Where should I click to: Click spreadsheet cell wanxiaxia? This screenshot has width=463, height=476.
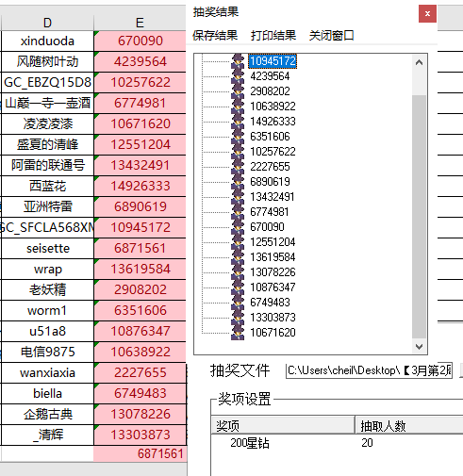[x=47, y=372]
